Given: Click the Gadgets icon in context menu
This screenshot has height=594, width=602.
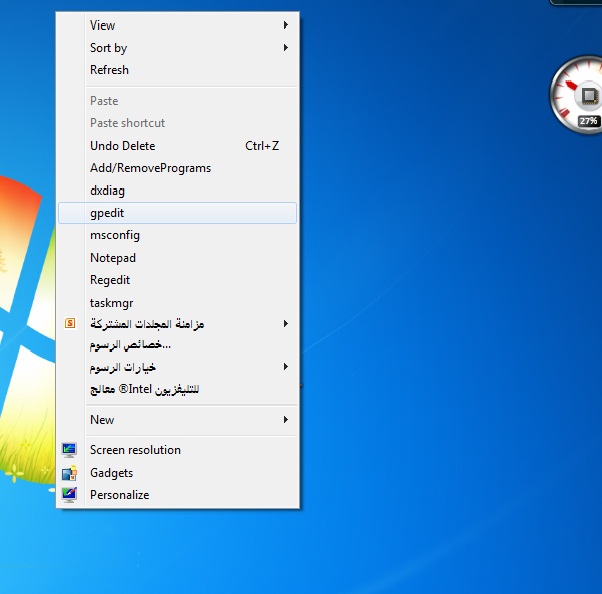Looking at the screenshot, I should coord(69,473).
